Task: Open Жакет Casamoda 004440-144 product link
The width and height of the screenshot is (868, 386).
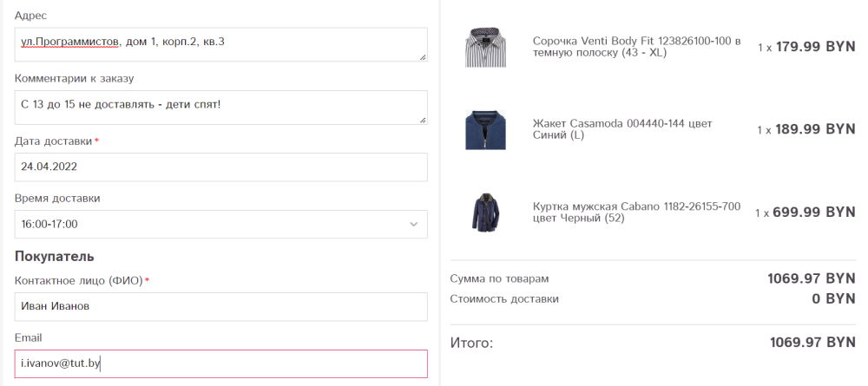Action: [x=622, y=129]
